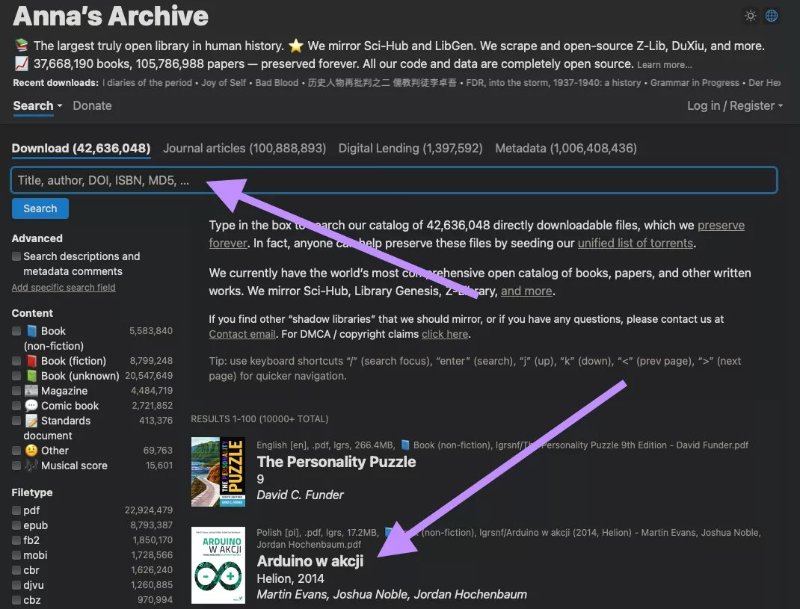800x609 pixels.
Task: Click the Comic book speech bubble icon
Action: (31, 405)
